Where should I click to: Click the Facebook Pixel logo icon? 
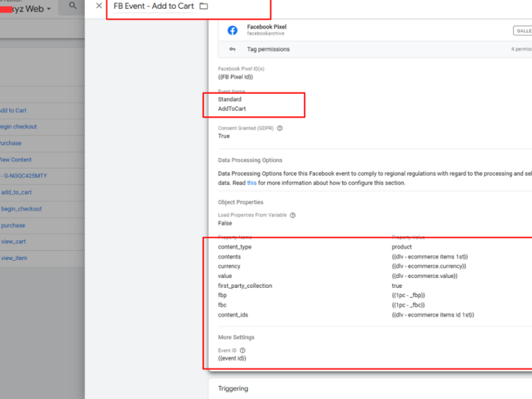[x=232, y=30]
